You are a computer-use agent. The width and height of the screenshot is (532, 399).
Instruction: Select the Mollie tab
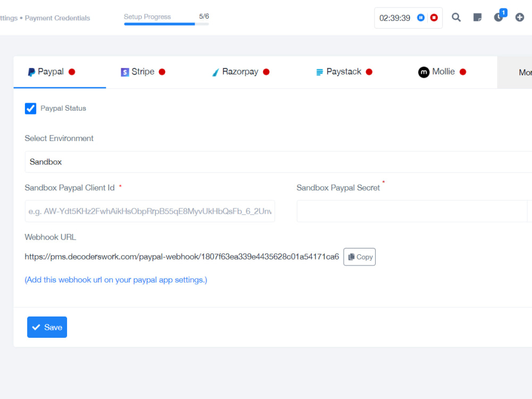click(442, 72)
